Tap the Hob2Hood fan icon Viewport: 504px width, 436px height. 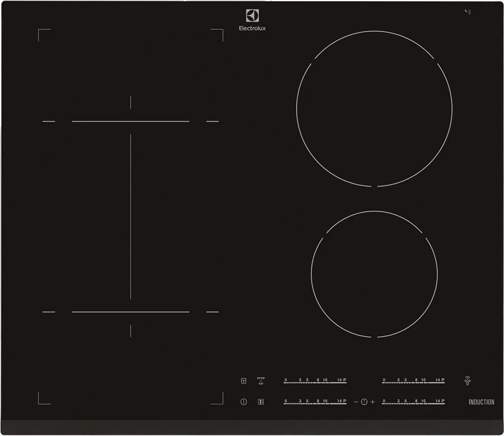(467, 381)
